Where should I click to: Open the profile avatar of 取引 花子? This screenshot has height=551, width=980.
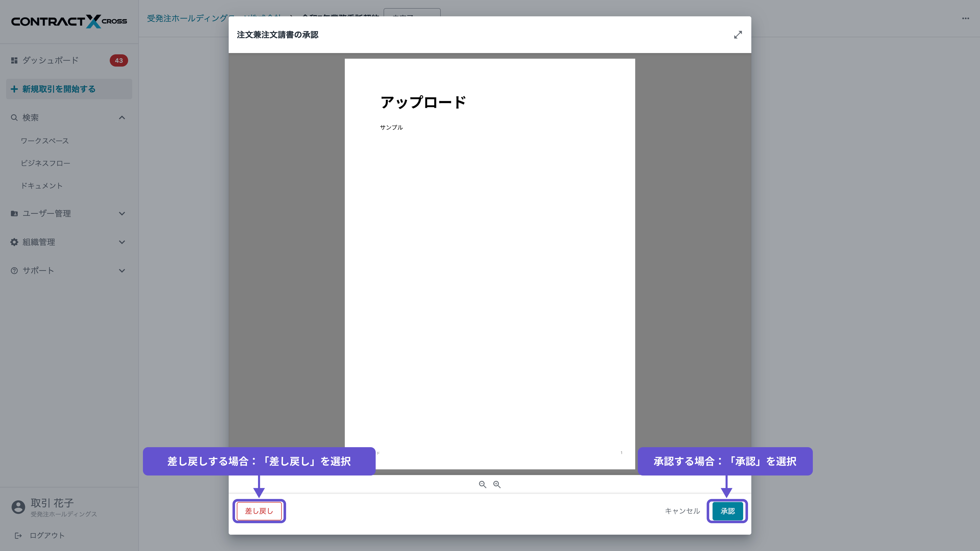point(18,507)
